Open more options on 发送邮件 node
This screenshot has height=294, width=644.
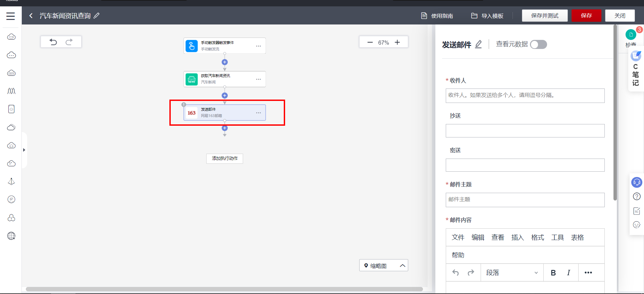[259, 113]
